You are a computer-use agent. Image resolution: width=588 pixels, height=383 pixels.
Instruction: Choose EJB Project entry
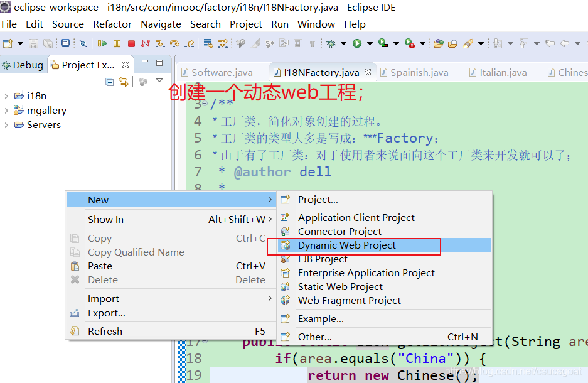click(385, 259)
